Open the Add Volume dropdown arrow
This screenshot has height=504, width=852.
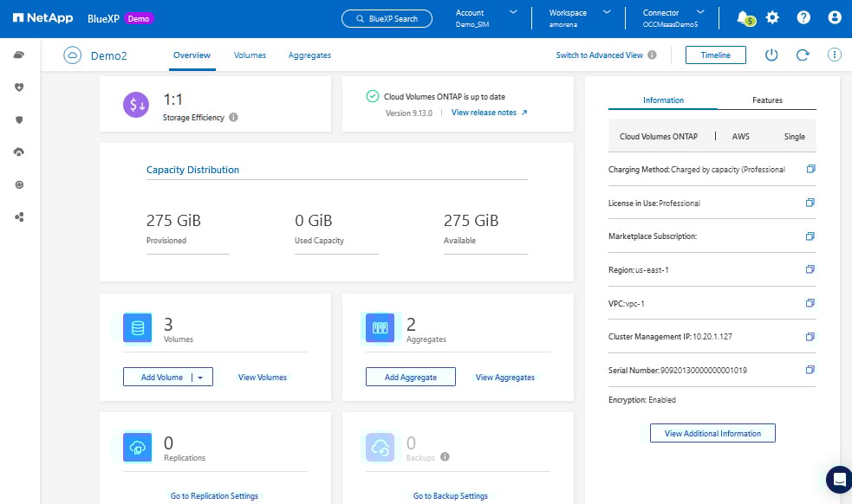201,378
